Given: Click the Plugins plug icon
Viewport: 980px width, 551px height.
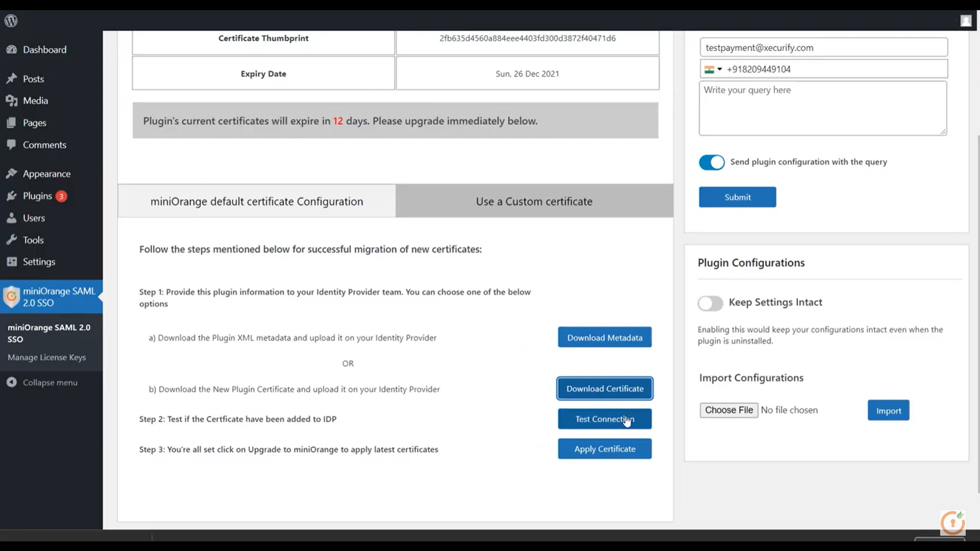Looking at the screenshot, I should (12, 196).
